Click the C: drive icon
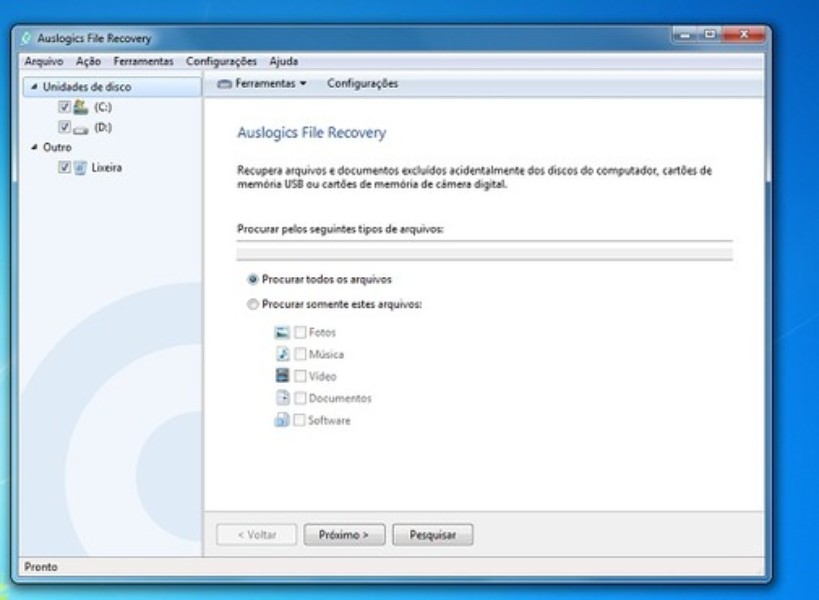Image resolution: width=819 pixels, height=600 pixels. [81, 107]
